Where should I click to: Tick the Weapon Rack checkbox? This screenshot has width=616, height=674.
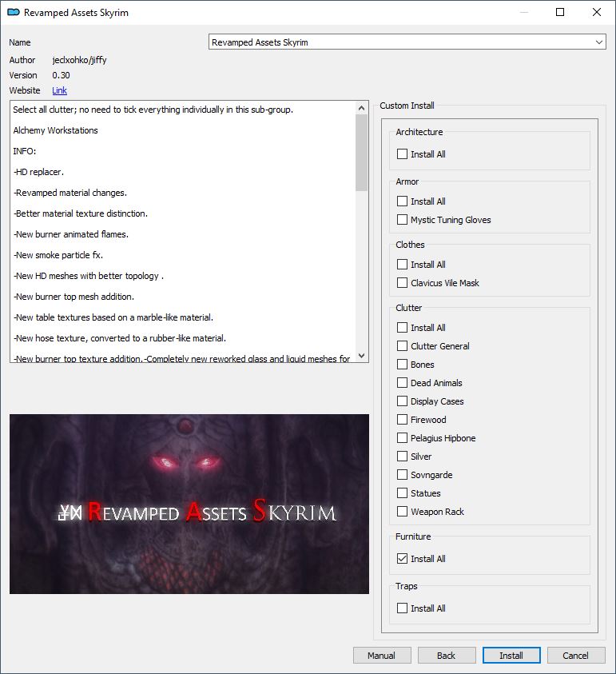click(x=402, y=512)
